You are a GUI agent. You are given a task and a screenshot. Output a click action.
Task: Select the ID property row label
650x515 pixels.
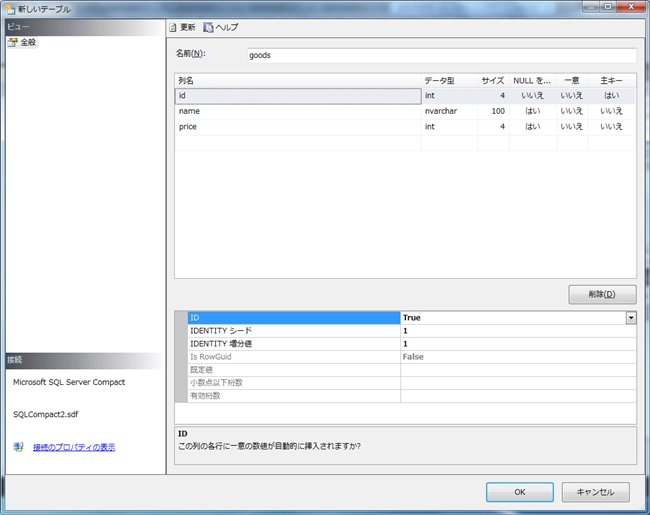pos(294,318)
